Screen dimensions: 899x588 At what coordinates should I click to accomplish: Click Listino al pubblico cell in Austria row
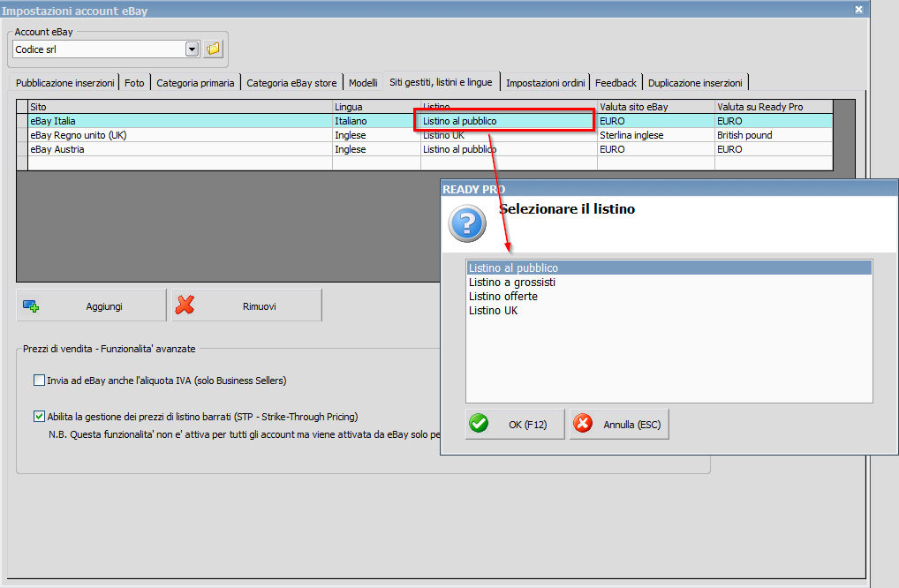coord(509,149)
